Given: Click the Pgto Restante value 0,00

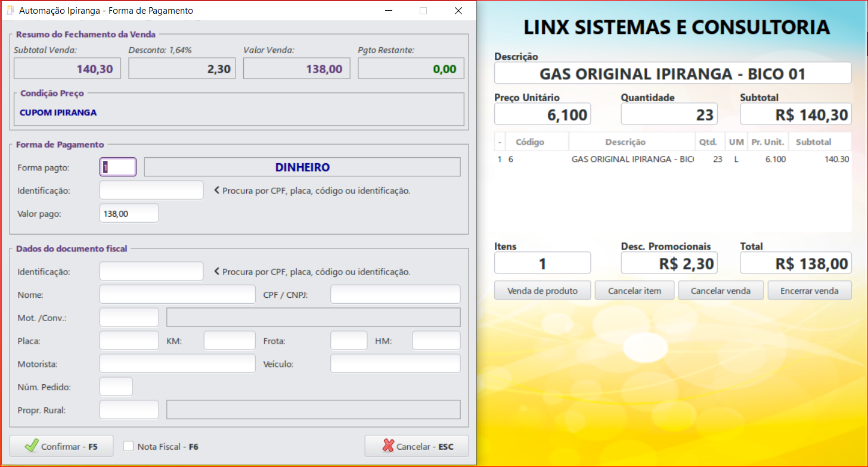Looking at the screenshot, I should 411,69.
